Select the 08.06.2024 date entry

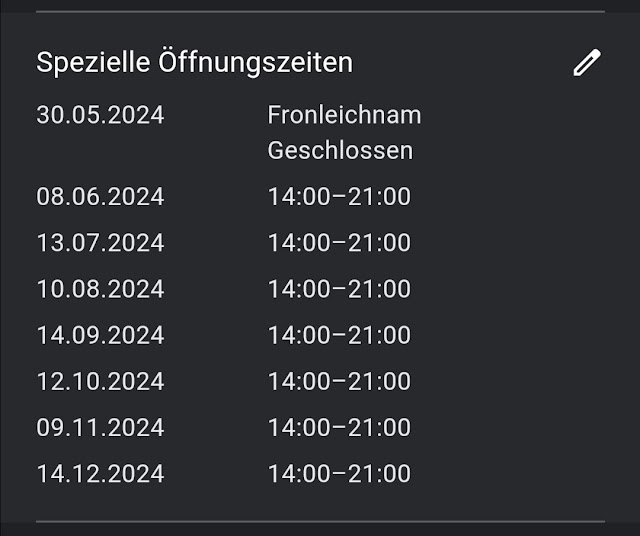click(100, 196)
